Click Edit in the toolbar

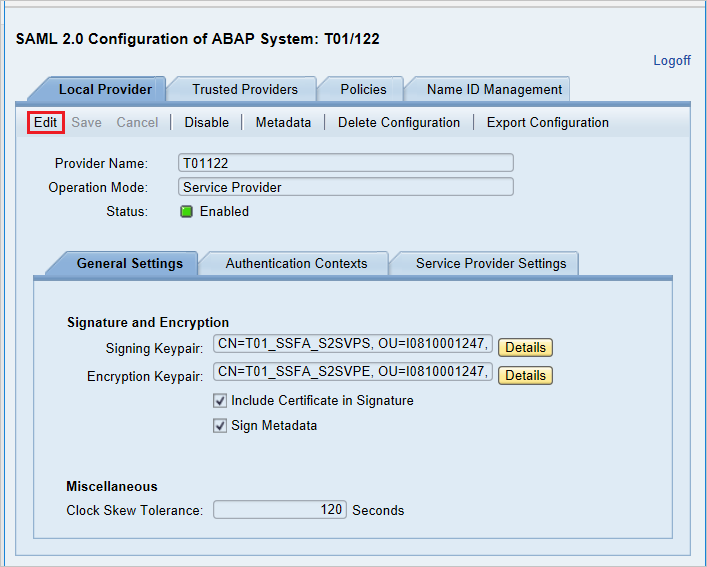click(x=46, y=123)
